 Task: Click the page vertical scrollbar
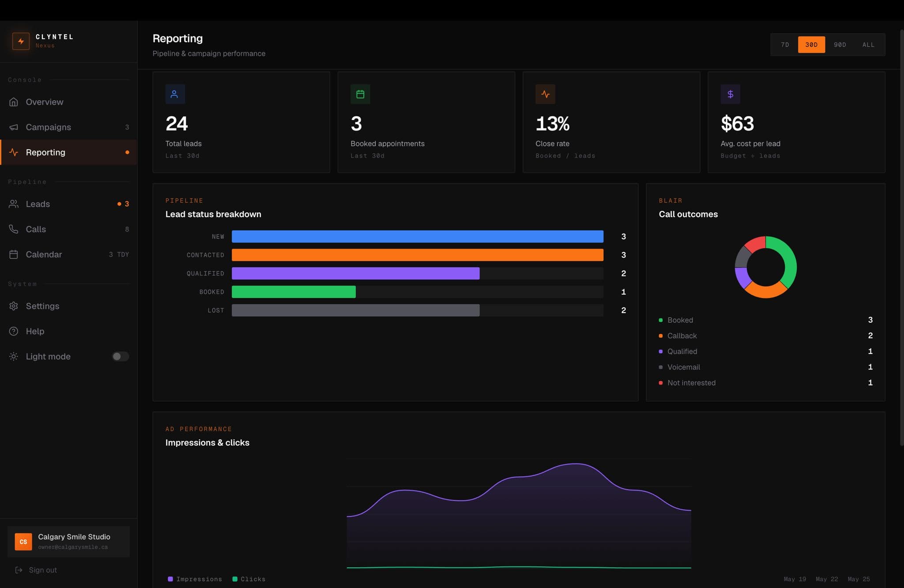[901, 238]
